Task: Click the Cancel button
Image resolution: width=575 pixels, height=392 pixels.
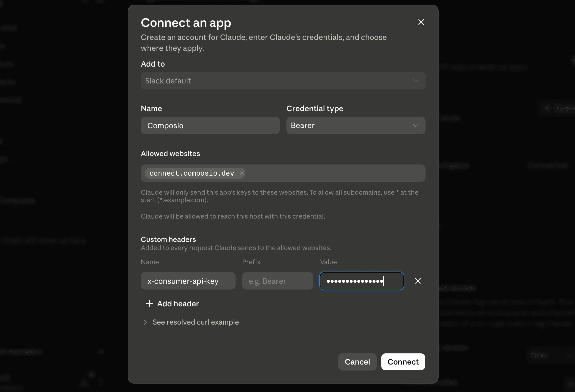Action: (x=357, y=362)
